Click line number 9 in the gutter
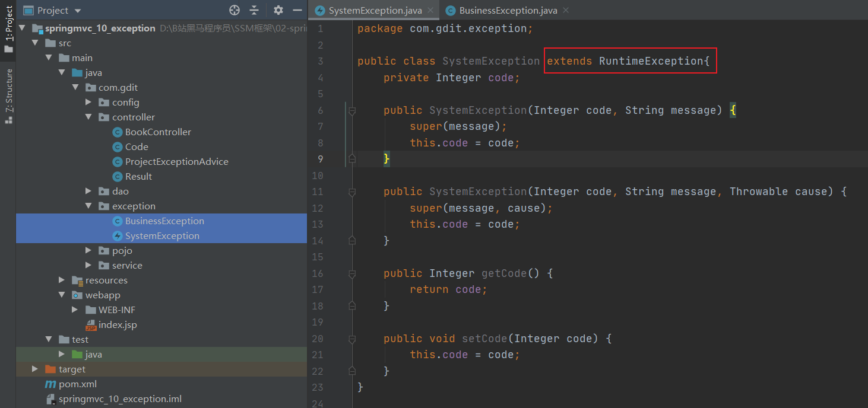This screenshot has width=868, height=408. [x=321, y=159]
